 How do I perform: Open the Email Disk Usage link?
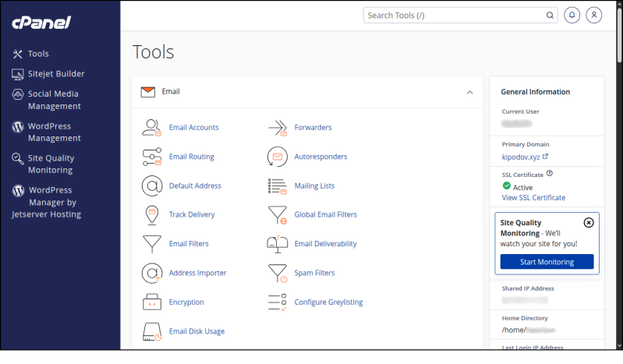pyautogui.click(x=196, y=331)
